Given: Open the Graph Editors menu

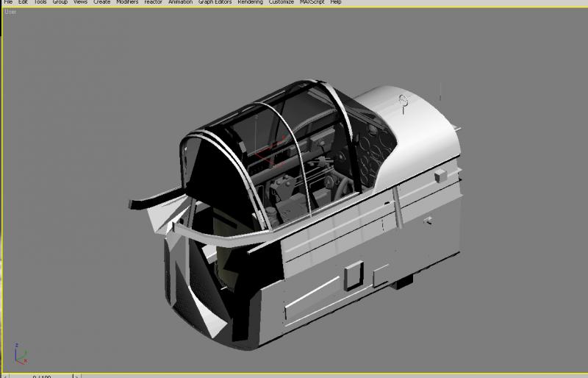Looking at the screenshot, I should (x=215, y=2).
